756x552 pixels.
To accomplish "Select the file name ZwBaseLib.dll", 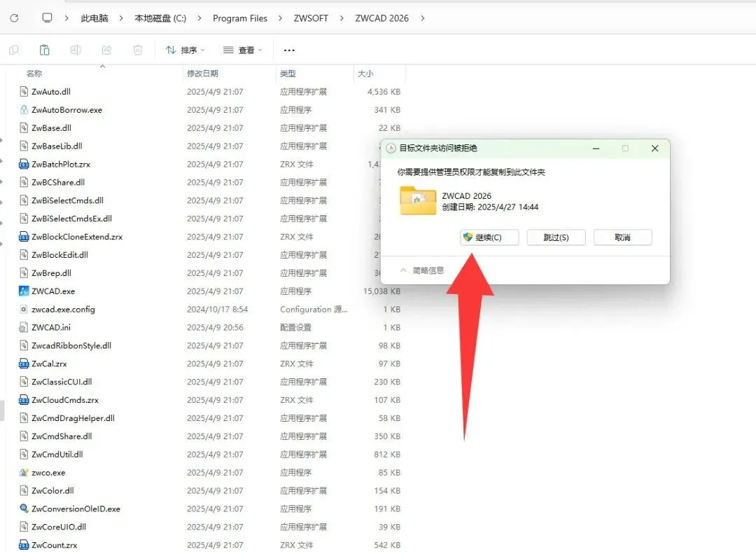I will 57,146.
